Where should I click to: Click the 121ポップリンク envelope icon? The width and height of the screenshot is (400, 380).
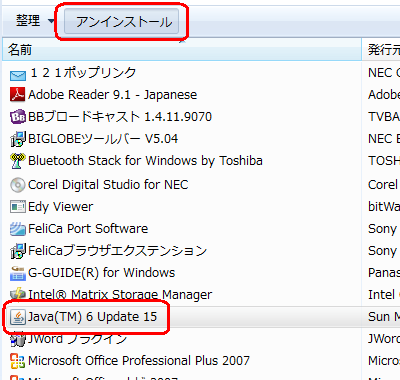coord(18,76)
